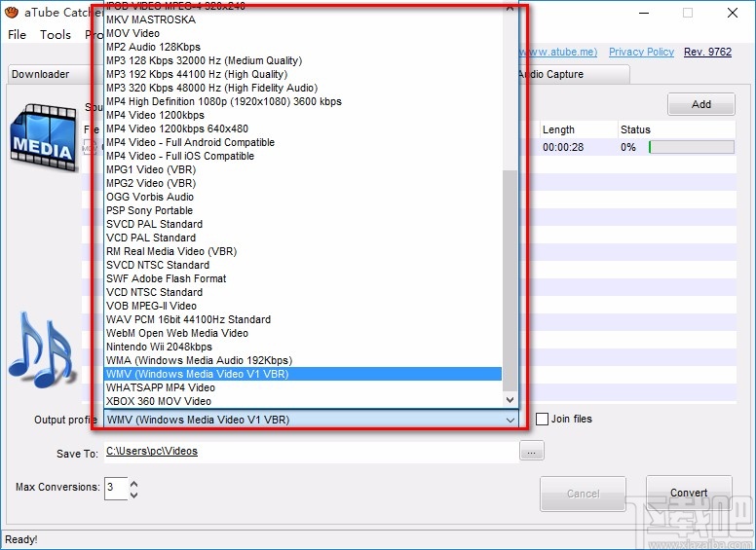The image size is (756, 550).
Task: Open the www.atube.me link
Action: (x=558, y=52)
